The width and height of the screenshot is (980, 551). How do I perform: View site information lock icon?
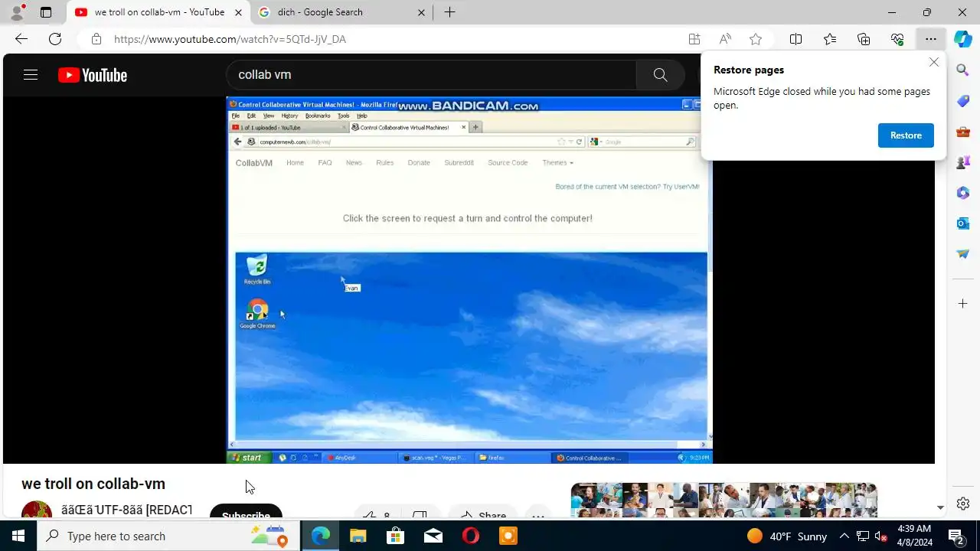pyautogui.click(x=96, y=39)
